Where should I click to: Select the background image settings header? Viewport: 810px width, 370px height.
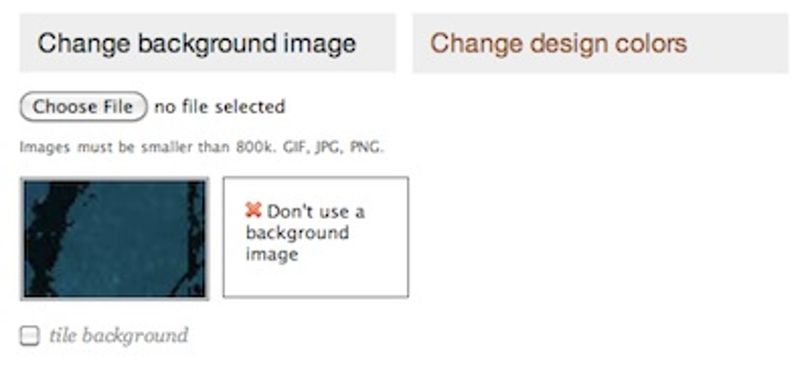coord(208,43)
